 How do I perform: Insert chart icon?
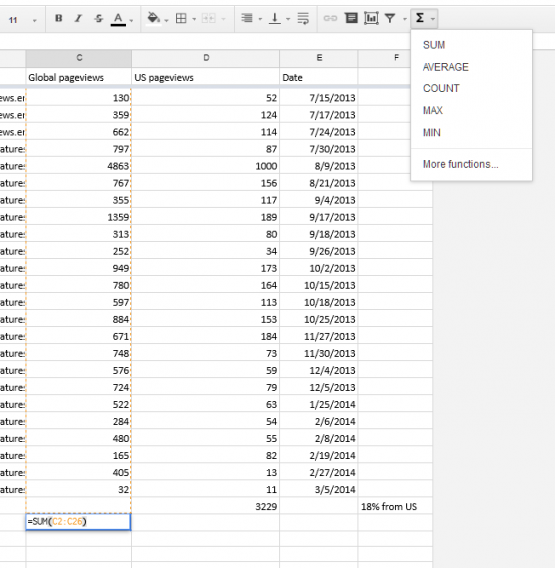pos(371,18)
